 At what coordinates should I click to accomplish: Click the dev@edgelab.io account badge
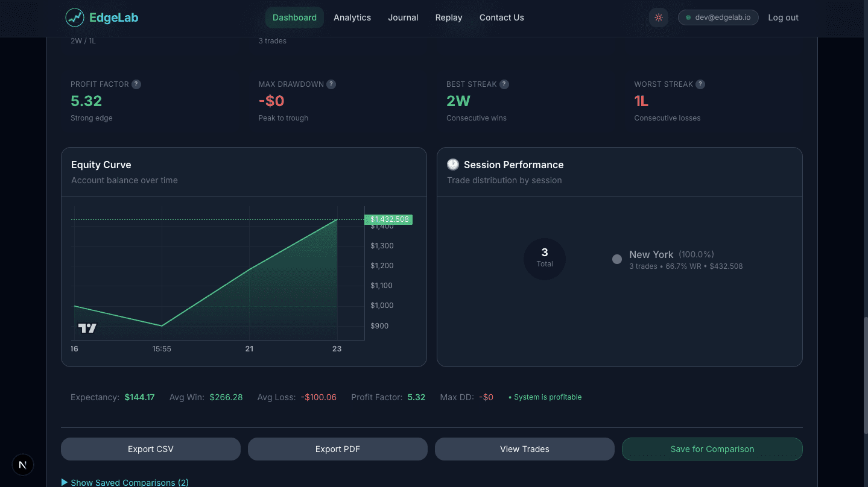[718, 17]
